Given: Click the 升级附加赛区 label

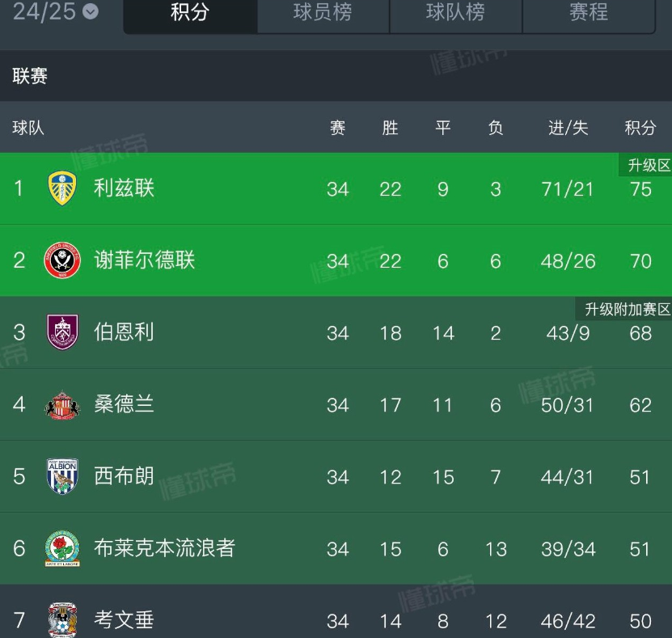Looking at the screenshot, I should click(628, 310).
